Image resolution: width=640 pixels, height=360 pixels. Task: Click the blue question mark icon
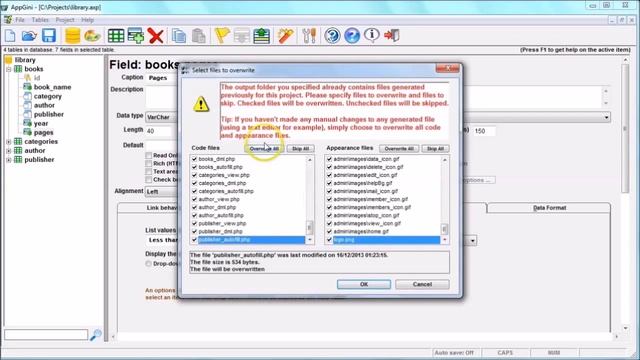click(x=352, y=36)
